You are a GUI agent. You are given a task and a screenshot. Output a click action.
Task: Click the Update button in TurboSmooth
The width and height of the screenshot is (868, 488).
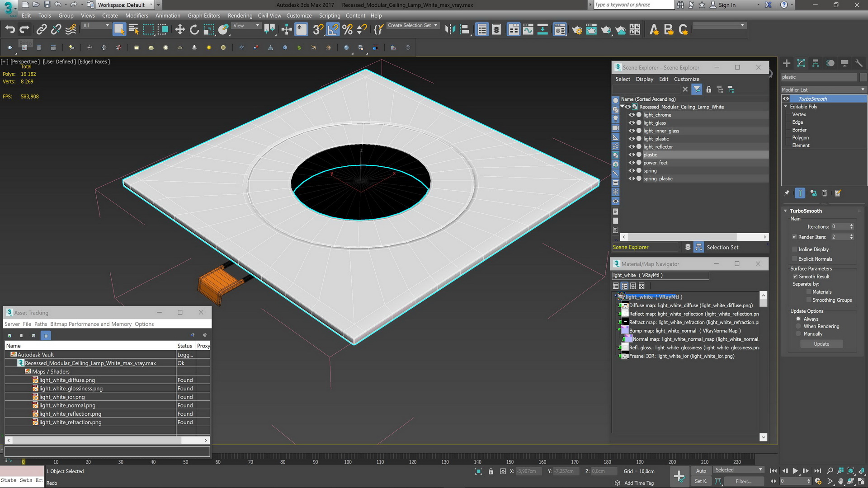821,344
